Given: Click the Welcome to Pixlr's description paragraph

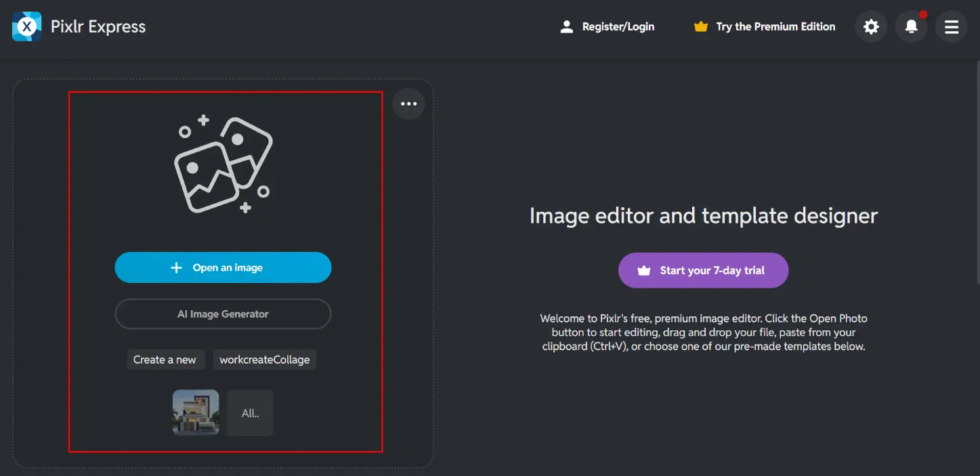Looking at the screenshot, I should pos(704,332).
